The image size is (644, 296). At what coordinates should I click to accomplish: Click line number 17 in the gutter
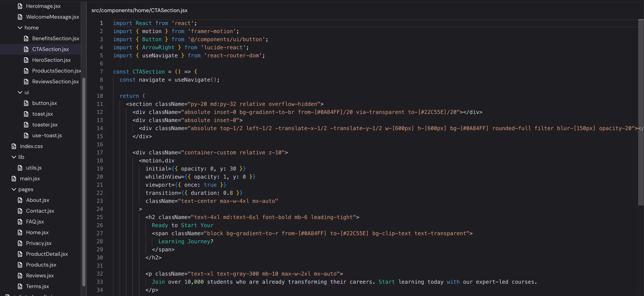point(100,153)
